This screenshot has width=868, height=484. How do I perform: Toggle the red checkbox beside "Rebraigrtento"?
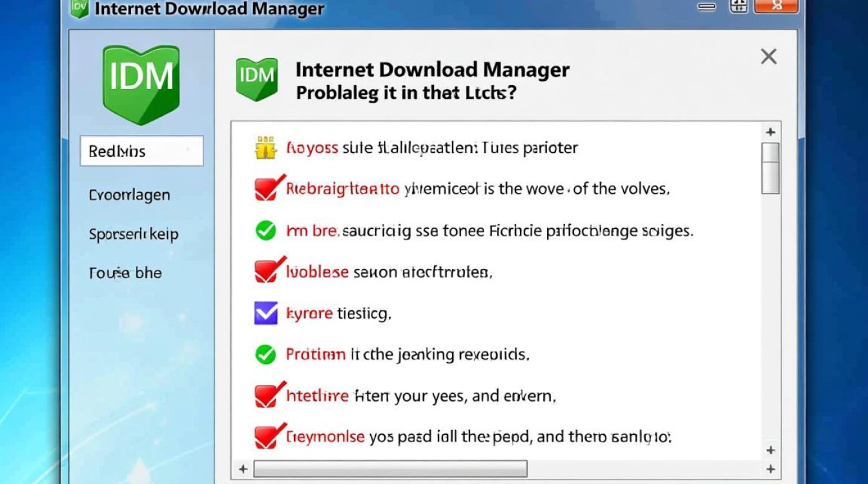[x=267, y=188]
